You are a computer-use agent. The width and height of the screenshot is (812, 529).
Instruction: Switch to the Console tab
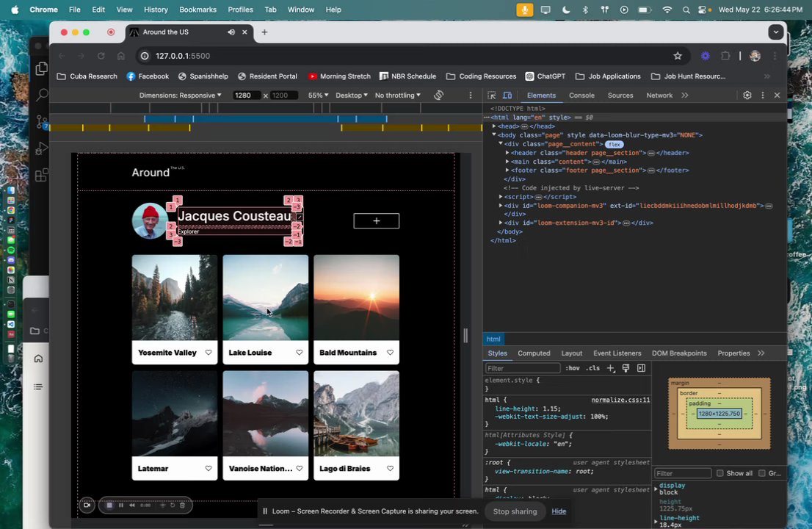click(581, 96)
